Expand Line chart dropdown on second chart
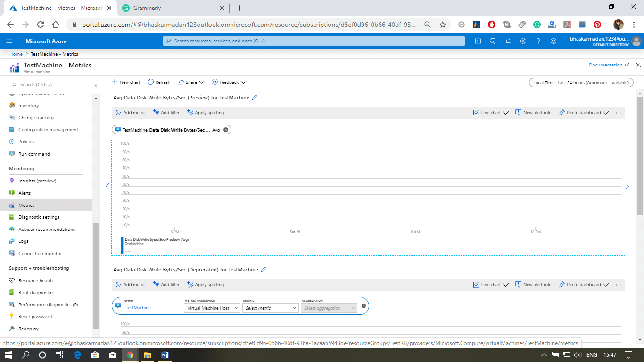This screenshot has height=362, width=644. pyautogui.click(x=491, y=285)
